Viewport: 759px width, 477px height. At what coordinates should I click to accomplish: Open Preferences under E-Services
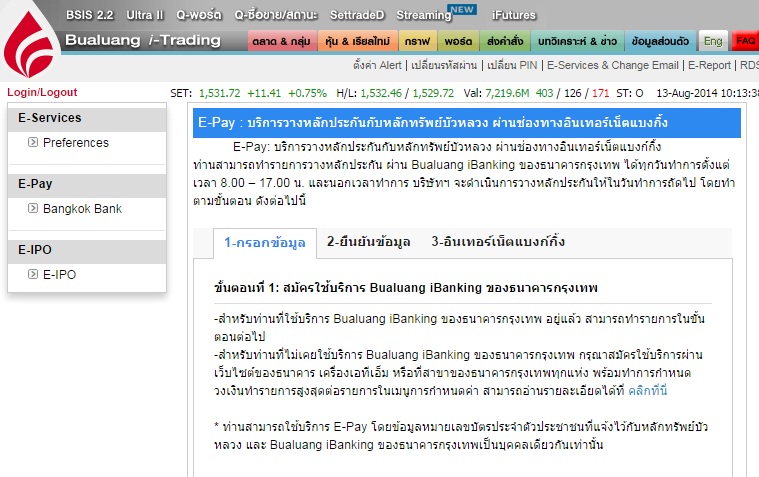point(76,142)
